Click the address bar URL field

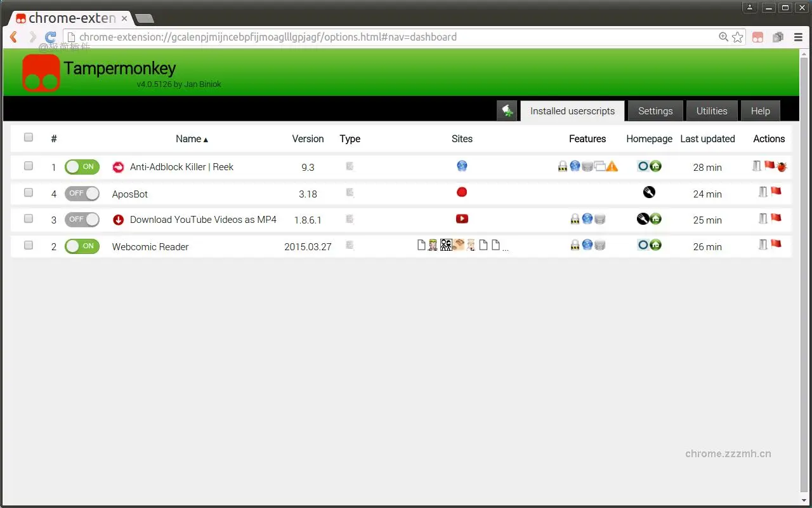click(381, 37)
